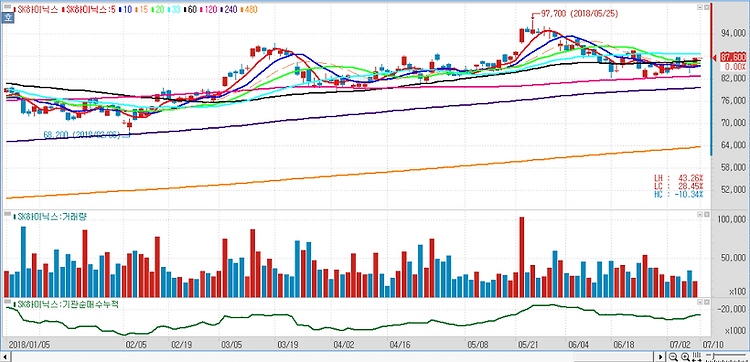Select the 480-day moving average legend
The height and width of the screenshot is (362, 750).
point(250,9)
